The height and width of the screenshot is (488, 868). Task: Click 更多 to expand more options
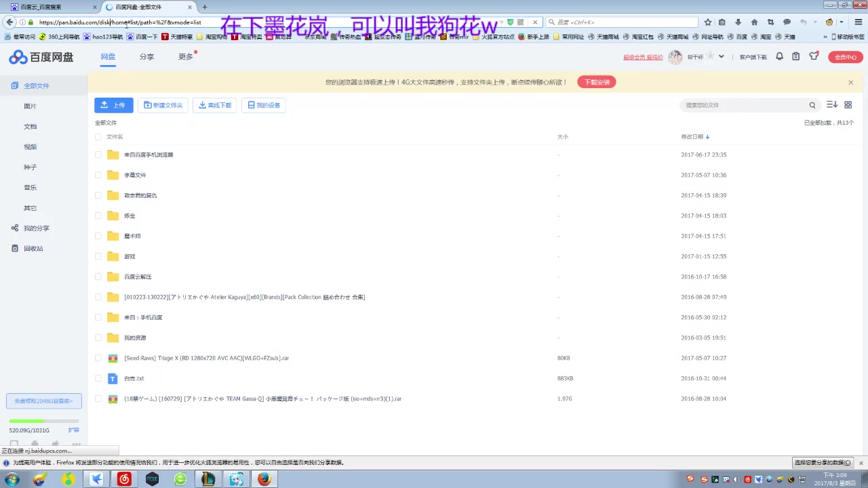[x=185, y=57]
